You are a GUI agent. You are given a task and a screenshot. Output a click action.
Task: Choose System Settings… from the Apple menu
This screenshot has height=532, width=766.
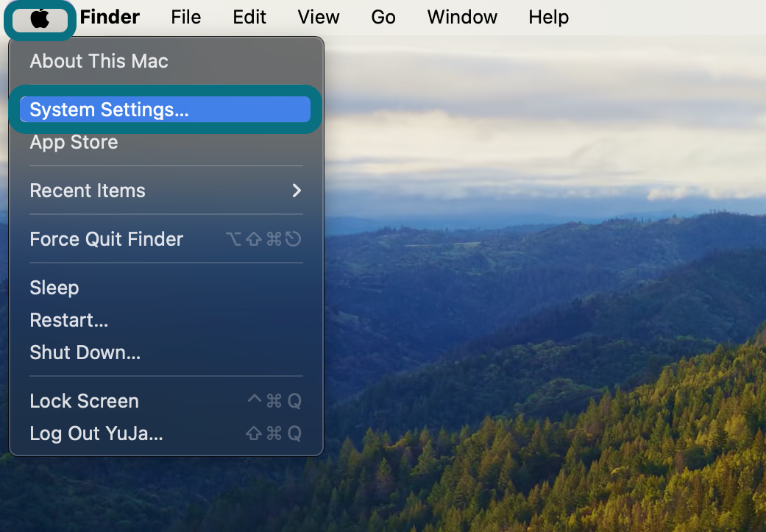[x=165, y=110]
